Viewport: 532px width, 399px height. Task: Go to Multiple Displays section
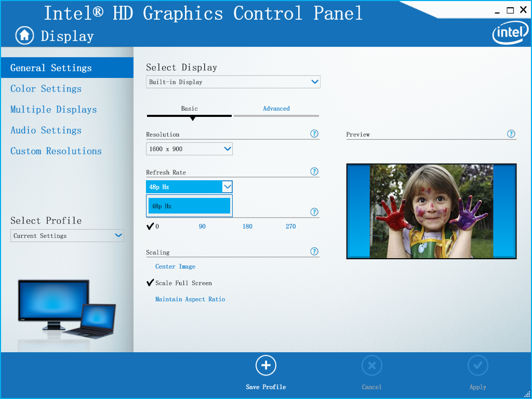(54, 110)
